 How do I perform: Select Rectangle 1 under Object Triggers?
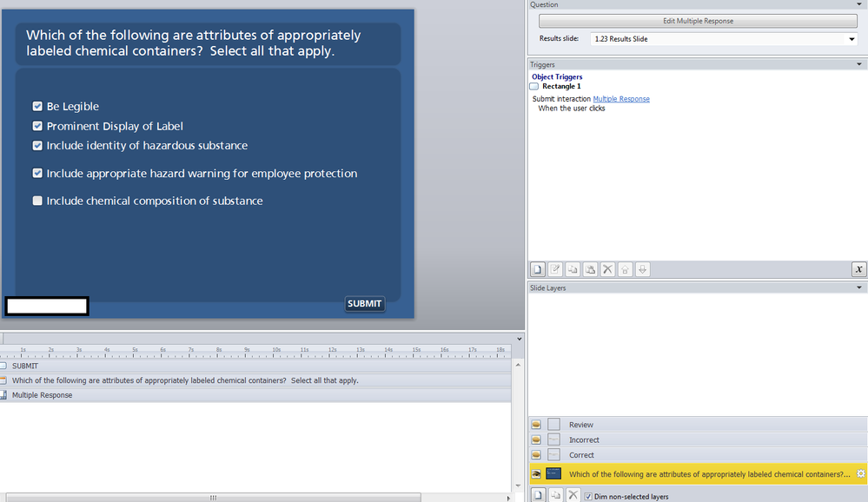tap(561, 86)
